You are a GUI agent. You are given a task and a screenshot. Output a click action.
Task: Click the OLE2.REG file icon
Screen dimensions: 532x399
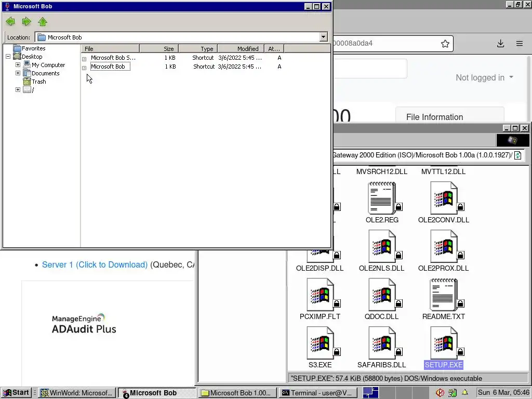(x=382, y=198)
